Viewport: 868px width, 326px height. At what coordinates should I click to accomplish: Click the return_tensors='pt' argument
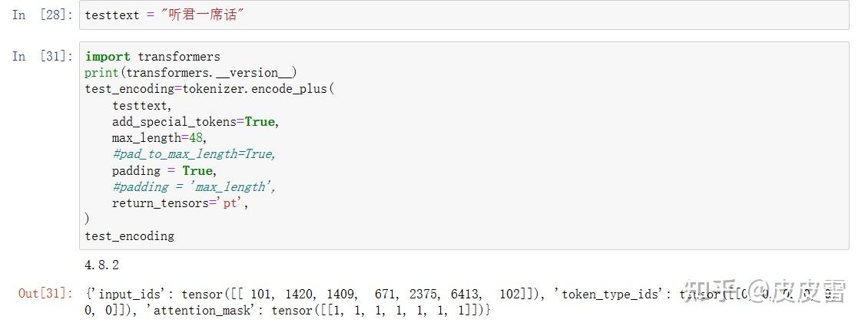181,203
